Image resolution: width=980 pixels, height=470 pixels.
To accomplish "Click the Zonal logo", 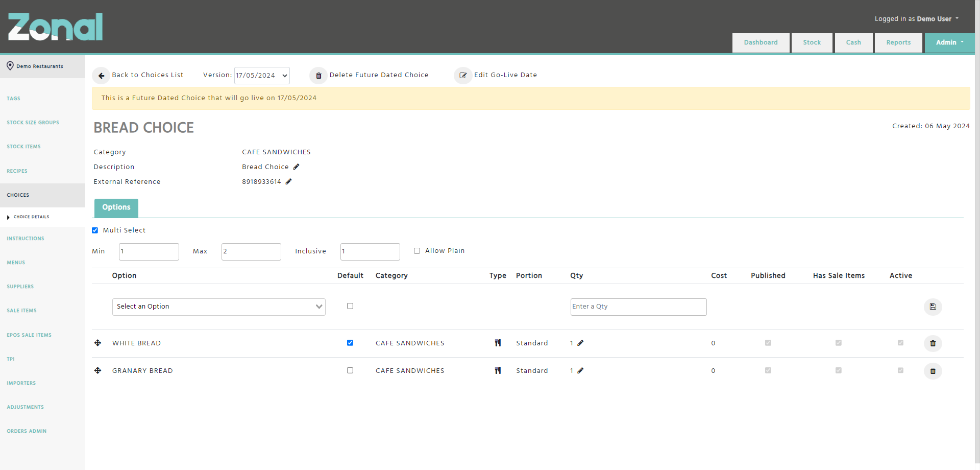I will (x=55, y=27).
